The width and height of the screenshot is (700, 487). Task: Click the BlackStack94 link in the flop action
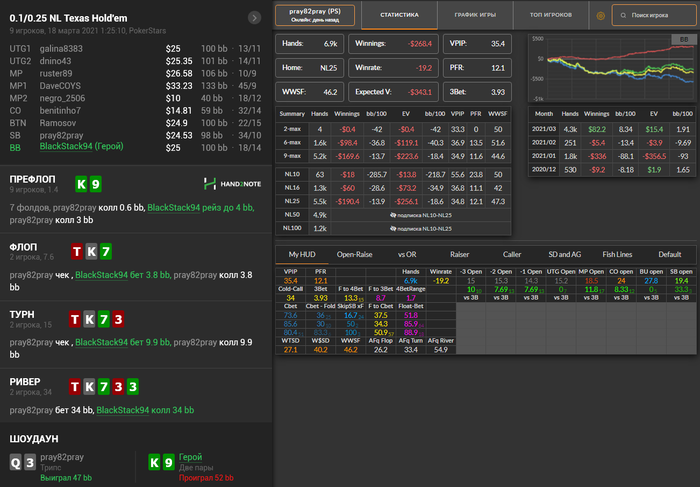click(101, 275)
